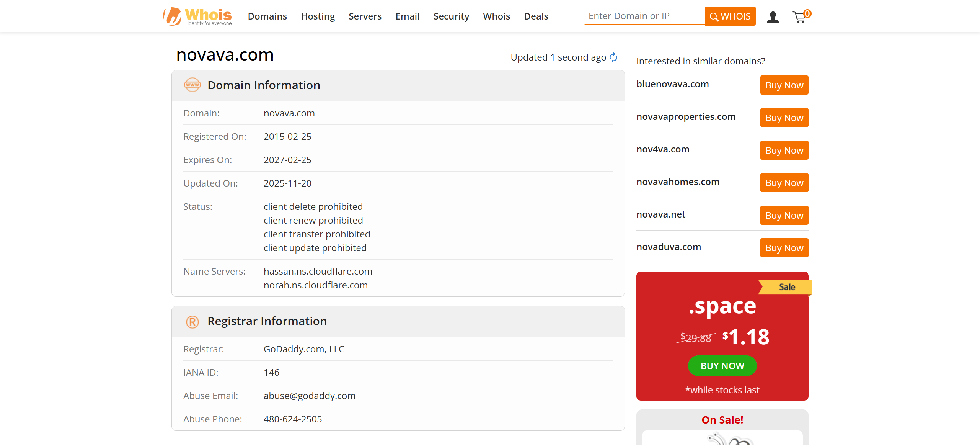Buy Now for novavaproperties.com

[x=784, y=118]
